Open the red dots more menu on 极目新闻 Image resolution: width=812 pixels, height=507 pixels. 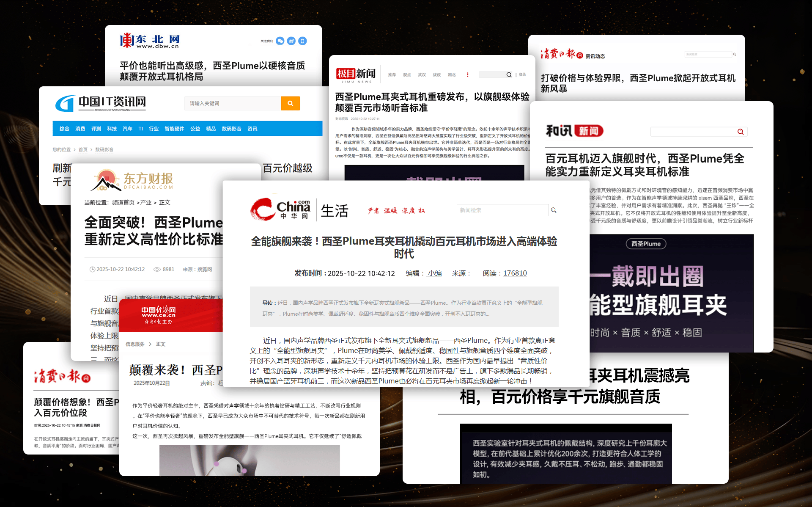468,74
